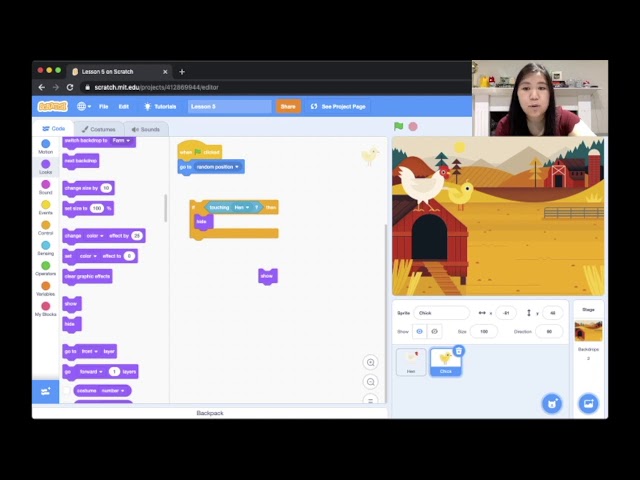This screenshot has height=480, width=640.
Task: Click the Lesson 5 project title field
Action: click(229, 107)
